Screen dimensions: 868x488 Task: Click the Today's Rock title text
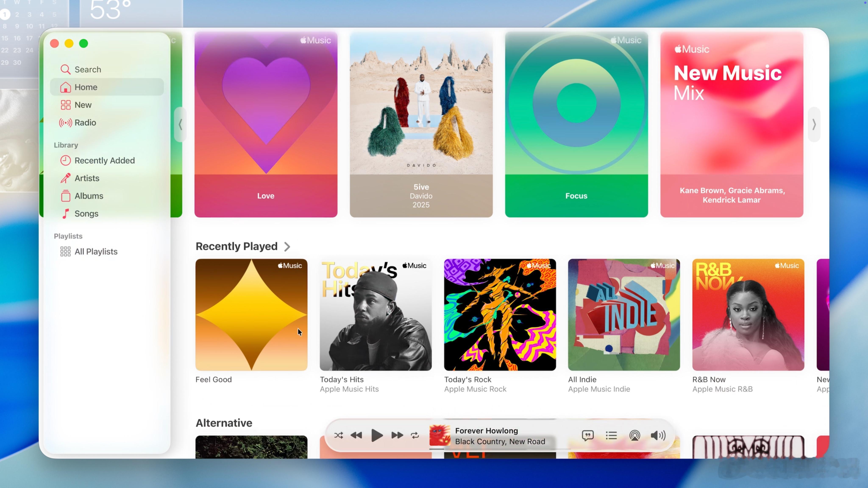[x=468, y=380]
